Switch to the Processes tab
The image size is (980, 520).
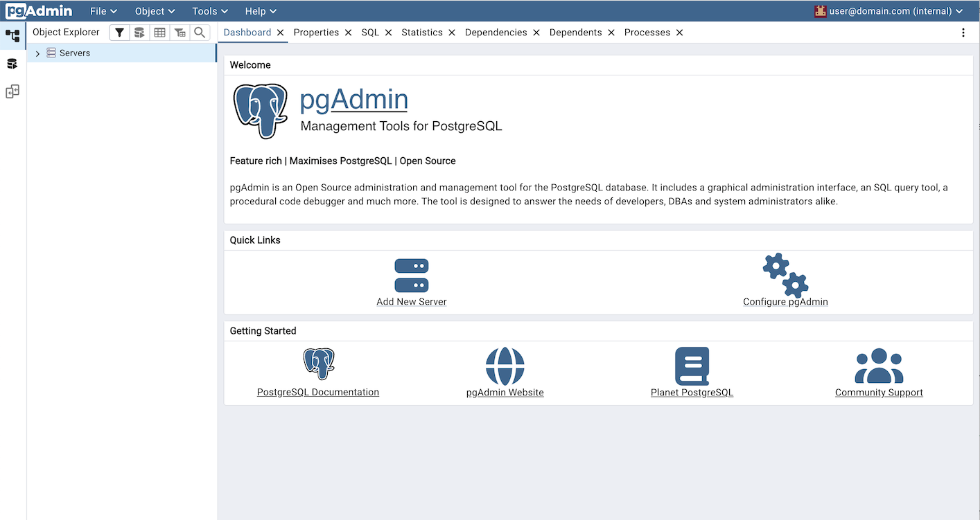coord(647,33)
